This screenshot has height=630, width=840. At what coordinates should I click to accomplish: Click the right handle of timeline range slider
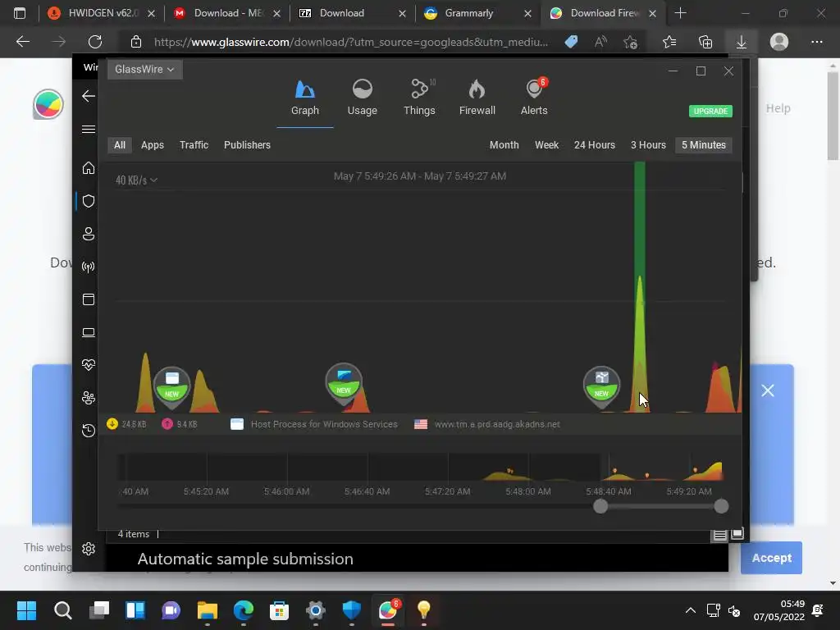pyautogui.click(x=721, y=506)
